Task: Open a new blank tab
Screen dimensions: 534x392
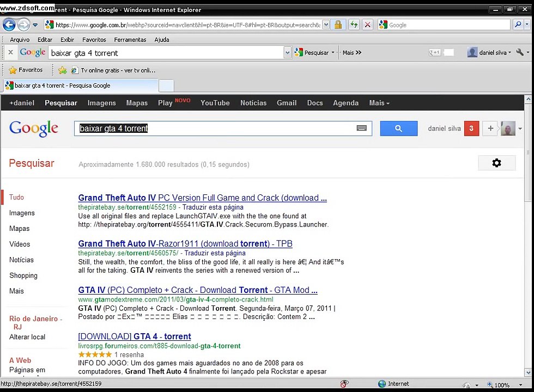Action: tap(166, 85)
